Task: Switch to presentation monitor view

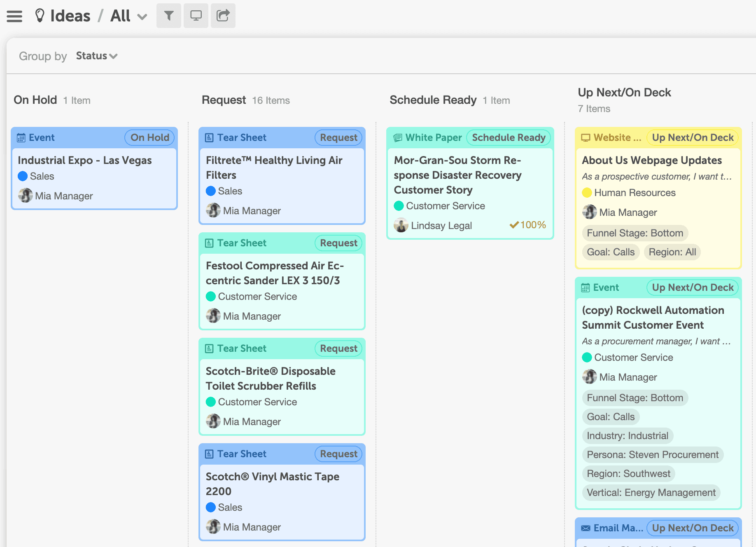Action: 196,16
